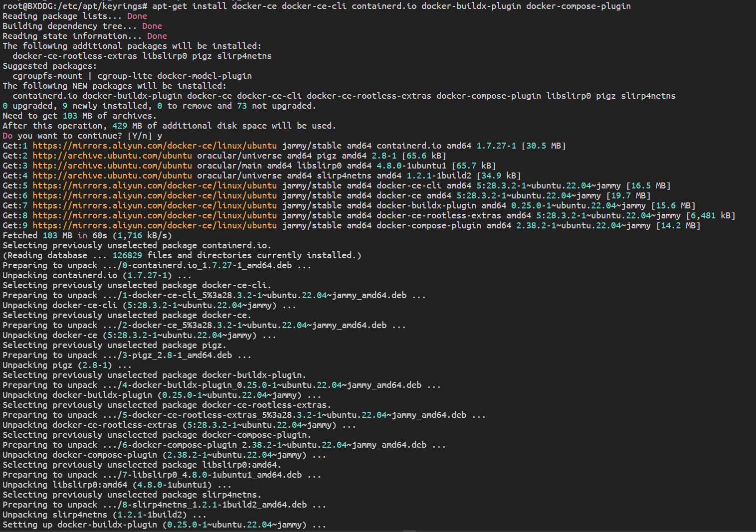Screen dimensions: 756x532
Task: Click 'Selecting previously unselected package docker-buildx-plugin.'
Action: (x=155, y=375)
